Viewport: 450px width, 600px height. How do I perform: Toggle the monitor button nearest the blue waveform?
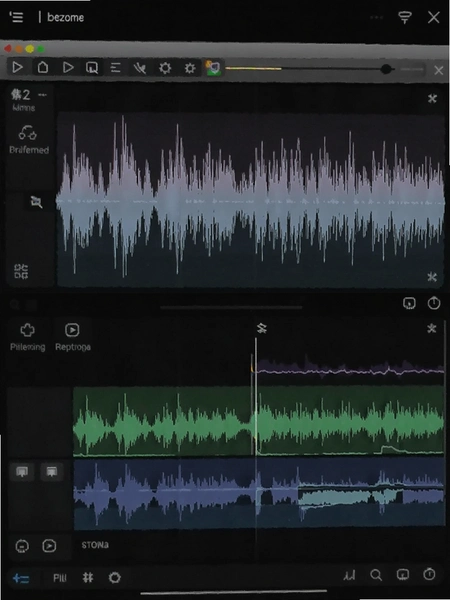coord(51,471)
